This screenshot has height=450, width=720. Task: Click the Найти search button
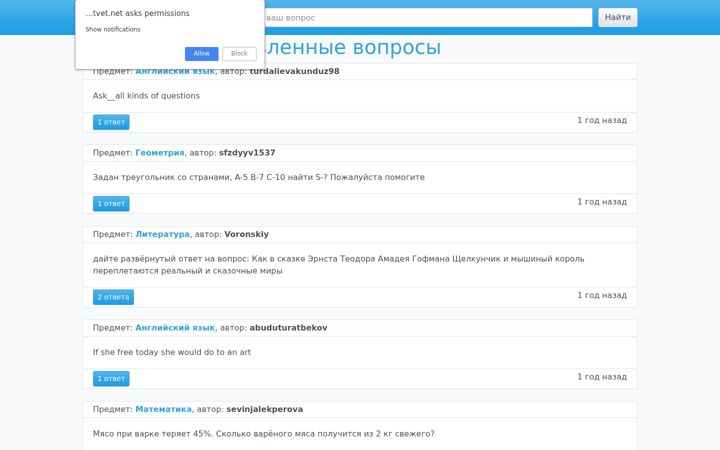tap(618, 17)
